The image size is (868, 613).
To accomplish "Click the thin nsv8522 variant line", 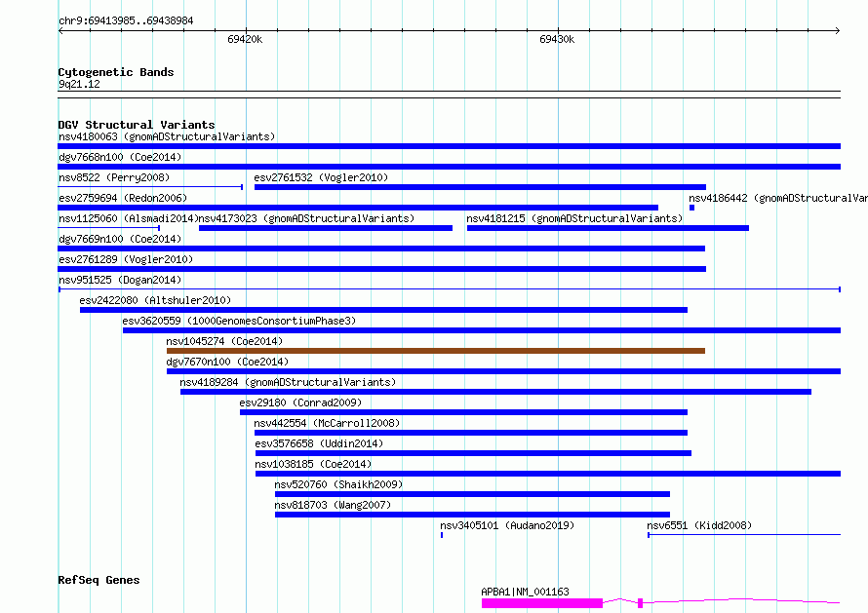I will (150, 187).
